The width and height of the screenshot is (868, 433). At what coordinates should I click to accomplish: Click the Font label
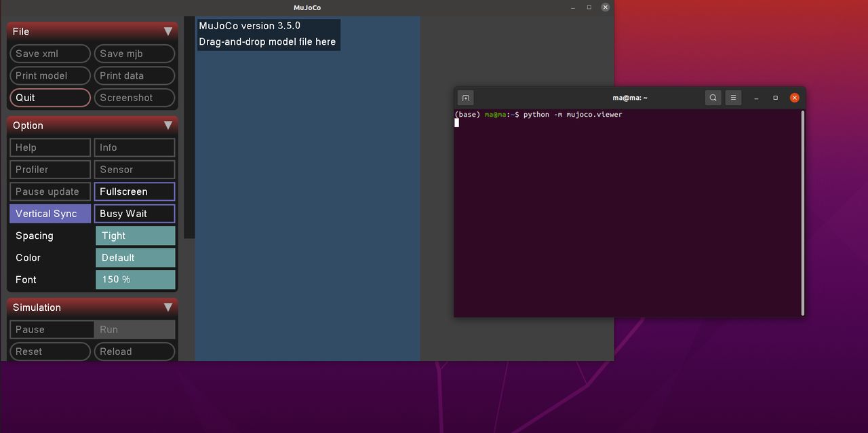[26, 280]
